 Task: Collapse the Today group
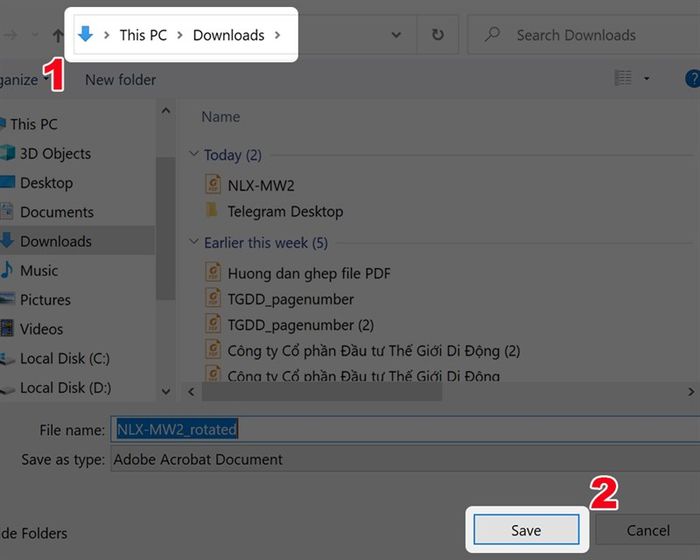[194, 155]
